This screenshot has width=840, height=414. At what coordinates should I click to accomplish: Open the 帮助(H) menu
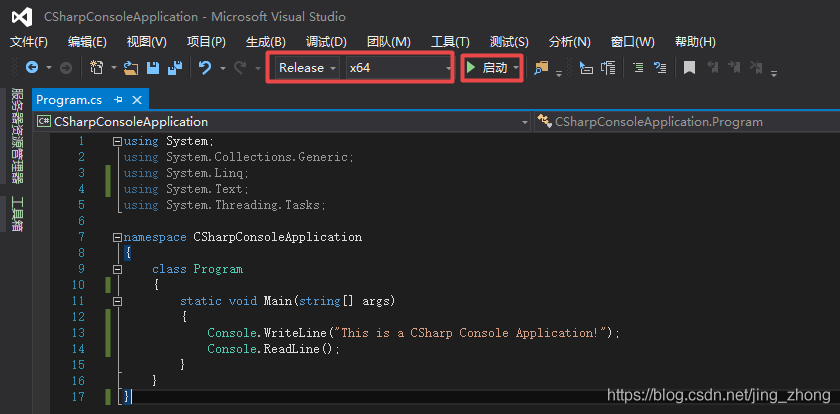pyautogui.click(x=695, y=42)
